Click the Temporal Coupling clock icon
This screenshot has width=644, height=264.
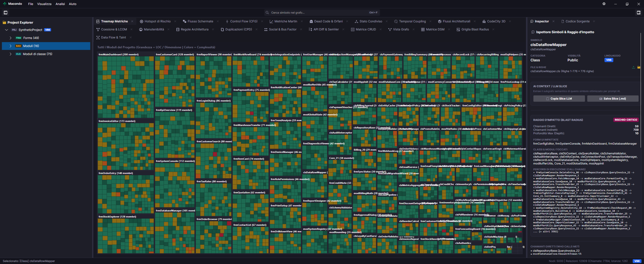396,21
